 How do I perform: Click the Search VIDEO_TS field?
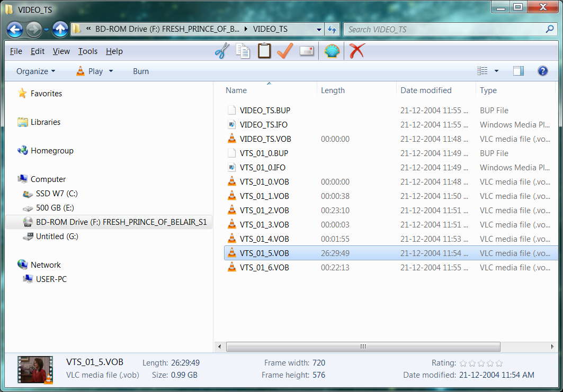pos(444,30)
